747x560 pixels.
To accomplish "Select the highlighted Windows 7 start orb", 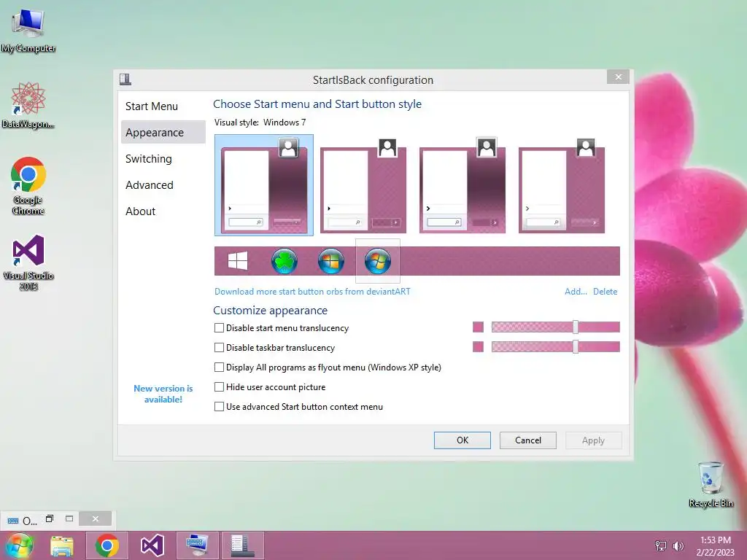I will point(378,261).
